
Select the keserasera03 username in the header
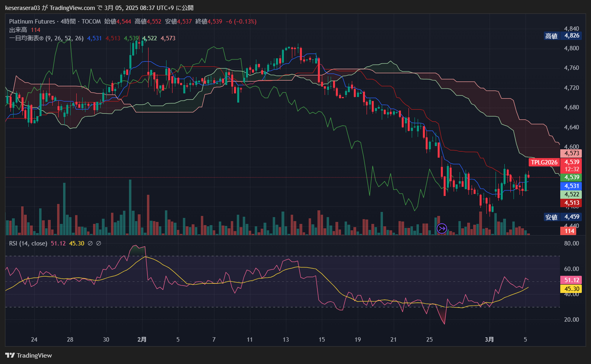coord(23,8)
